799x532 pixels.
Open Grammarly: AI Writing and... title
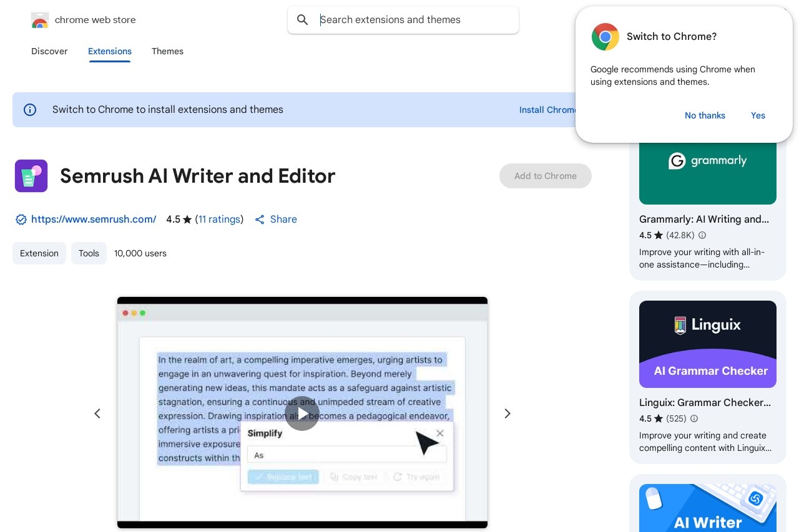tap(704, 220)
